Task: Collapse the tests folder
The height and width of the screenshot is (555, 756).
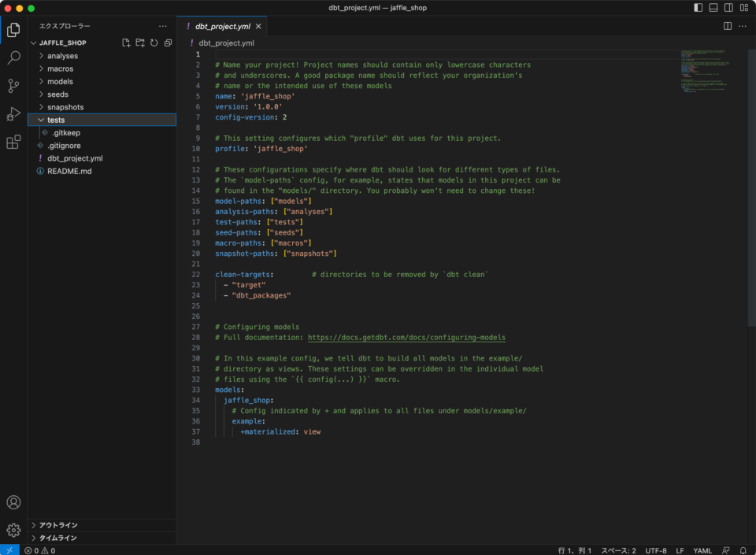Action: 55,120
